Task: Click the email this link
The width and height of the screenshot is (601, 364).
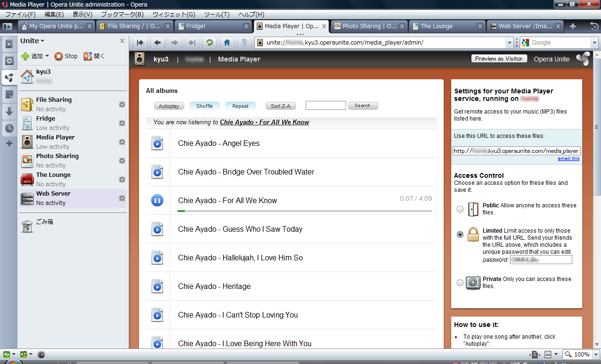Action: (569, 159)
